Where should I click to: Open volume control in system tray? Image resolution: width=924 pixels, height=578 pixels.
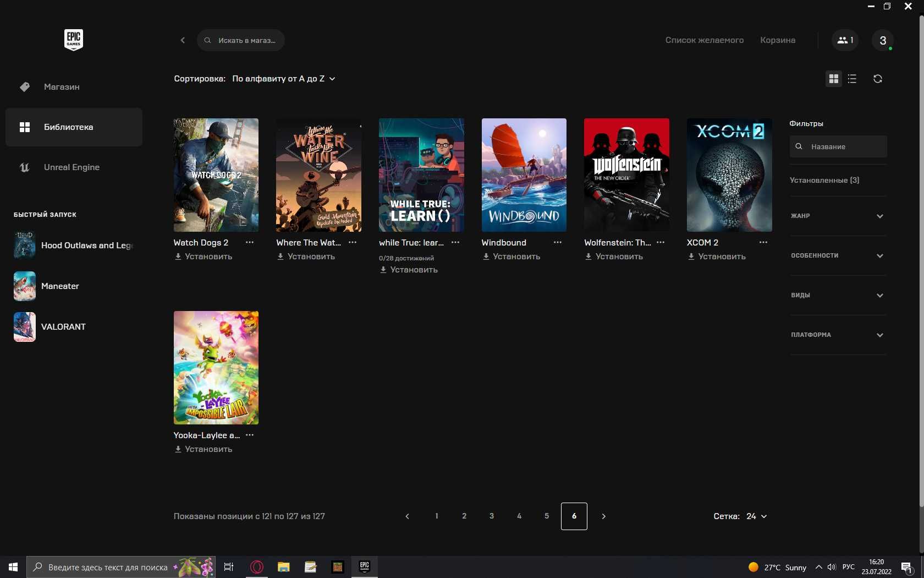(x=831, y=567)
